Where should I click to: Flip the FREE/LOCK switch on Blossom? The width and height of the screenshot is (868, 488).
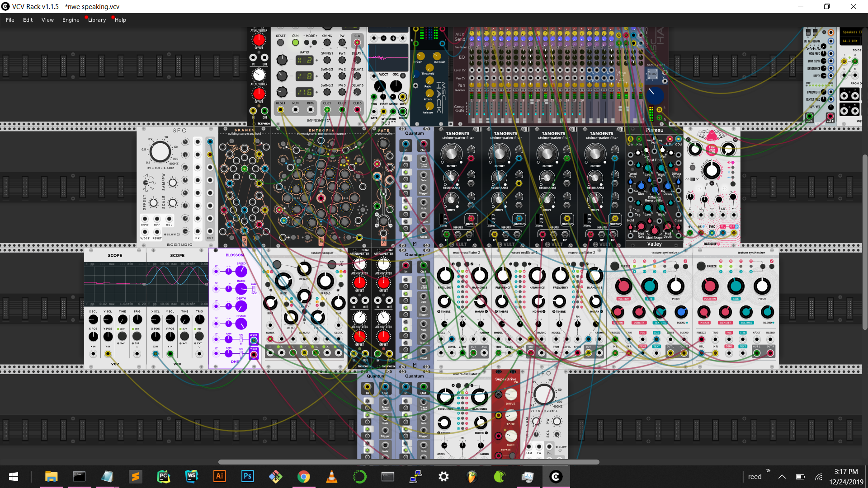(x=254, y=289)
